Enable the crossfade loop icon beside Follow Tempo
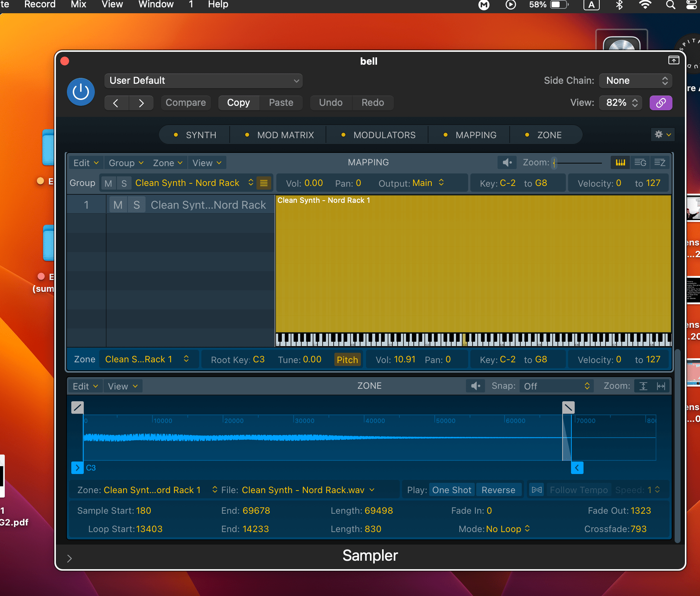The height and width of the screenshot is (596, 700). tap(536, 489)
